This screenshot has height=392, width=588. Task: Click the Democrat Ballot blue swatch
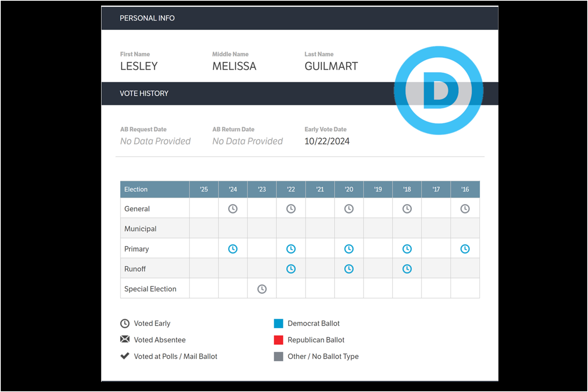tap(278, 323)
